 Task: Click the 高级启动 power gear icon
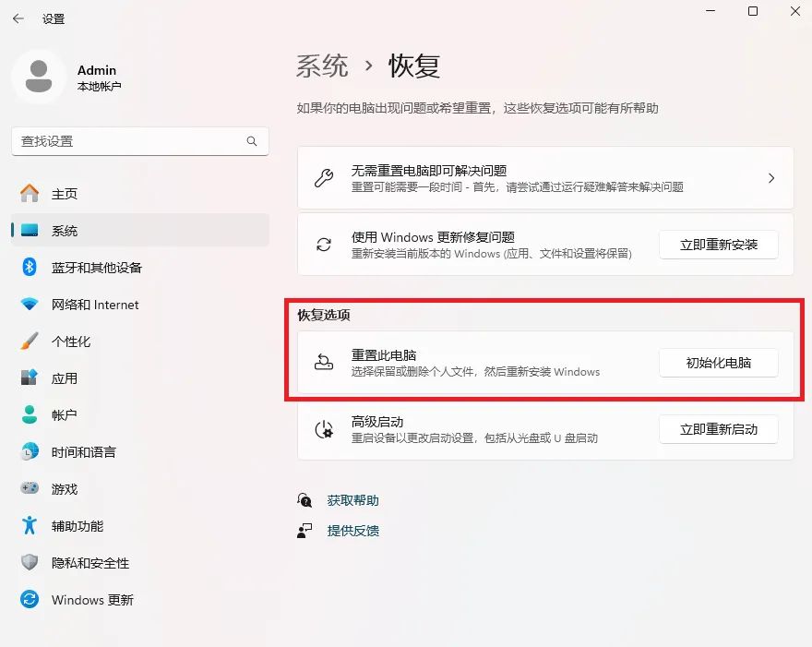[324, 429]
